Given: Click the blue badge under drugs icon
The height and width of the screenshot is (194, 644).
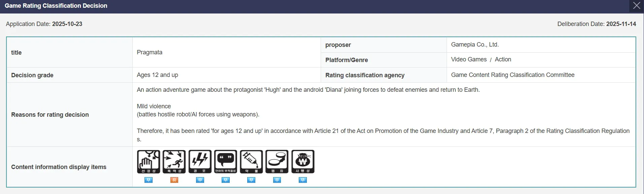Looking at the screenshot, I should point(251,180).
